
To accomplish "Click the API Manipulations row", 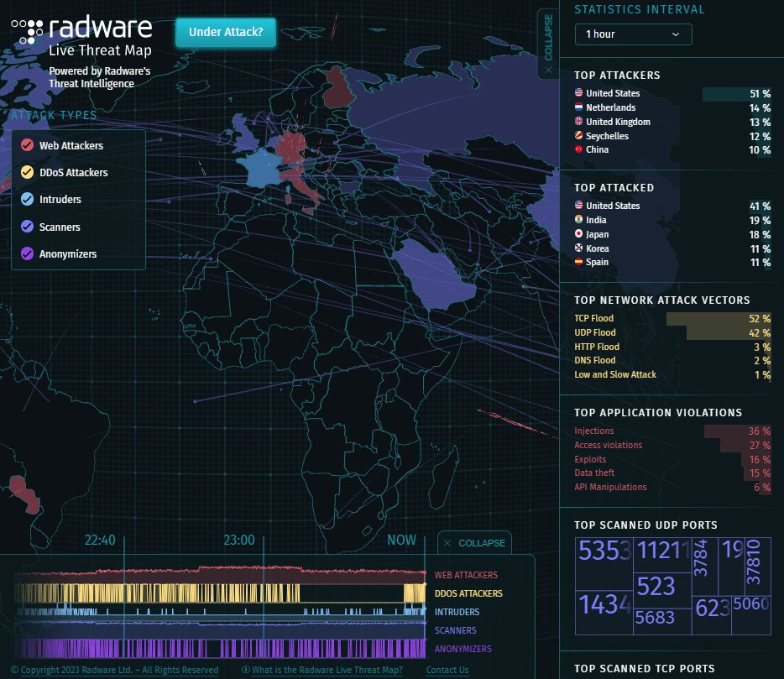I will [672, 487].
